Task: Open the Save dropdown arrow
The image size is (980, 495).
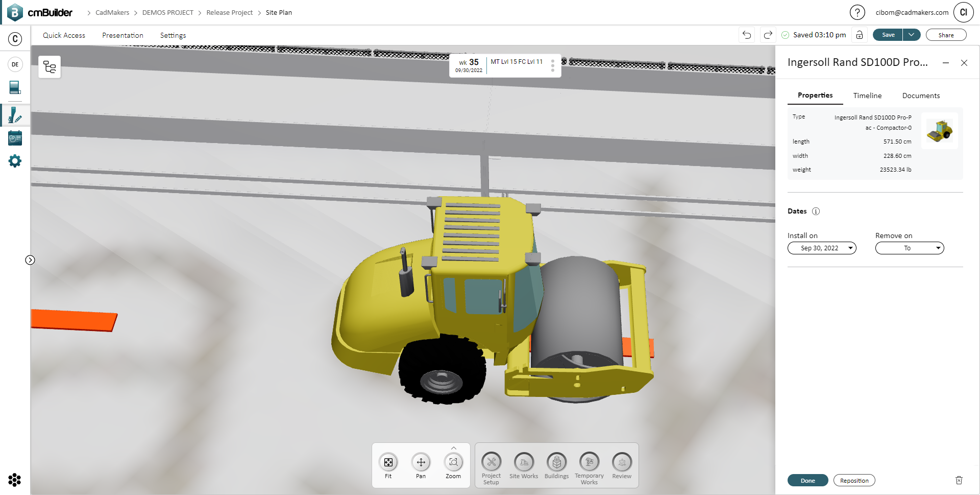Action: point(912,35)
